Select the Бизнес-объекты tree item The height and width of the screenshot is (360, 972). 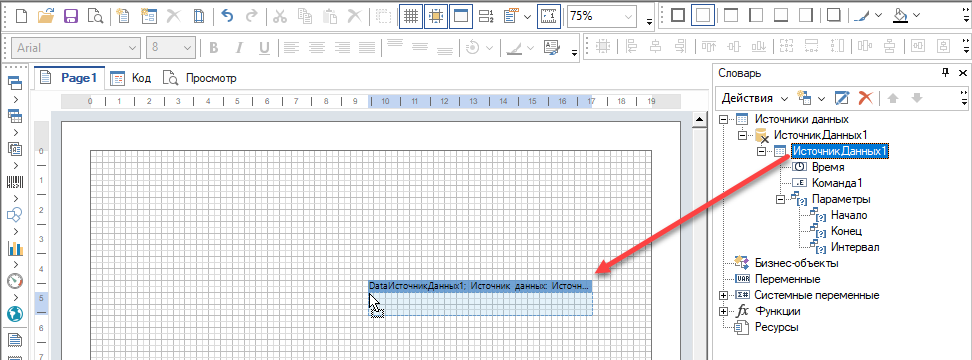click(797, 263)
